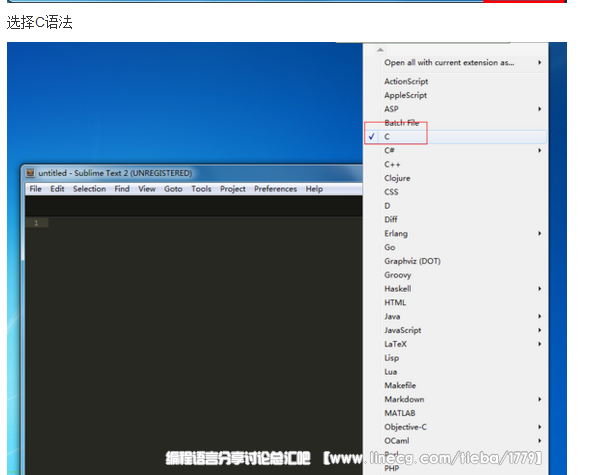Viewport: 592px width, 475px height.
Task: Open the Preferences menu
Action: tap(276, 189)
